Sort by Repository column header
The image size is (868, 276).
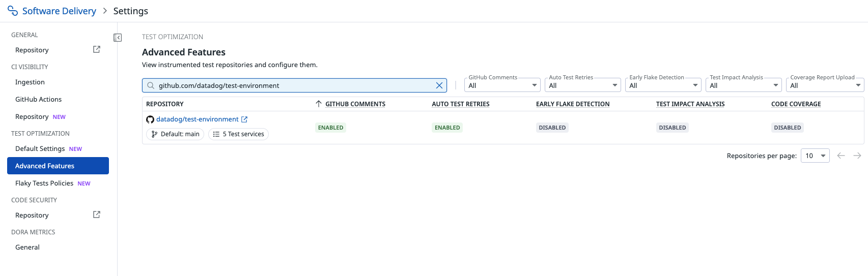pos(165,104)
